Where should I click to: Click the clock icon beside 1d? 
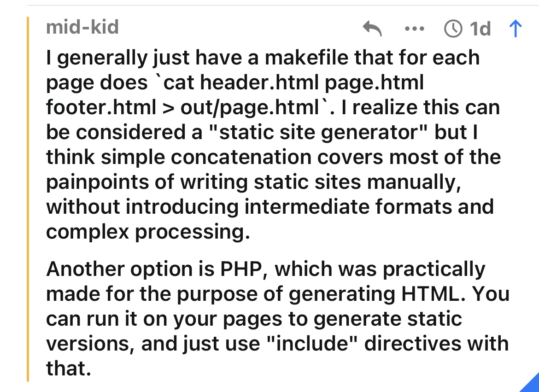pos(453,28)
